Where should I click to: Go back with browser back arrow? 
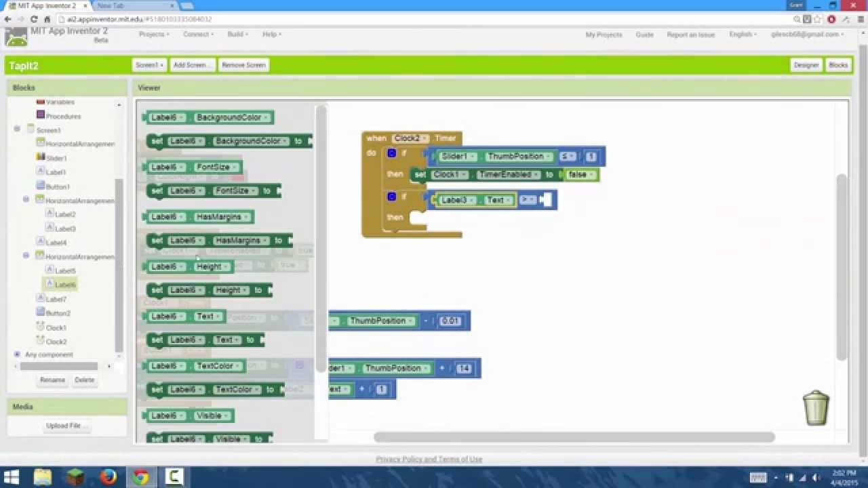[8, 20]
